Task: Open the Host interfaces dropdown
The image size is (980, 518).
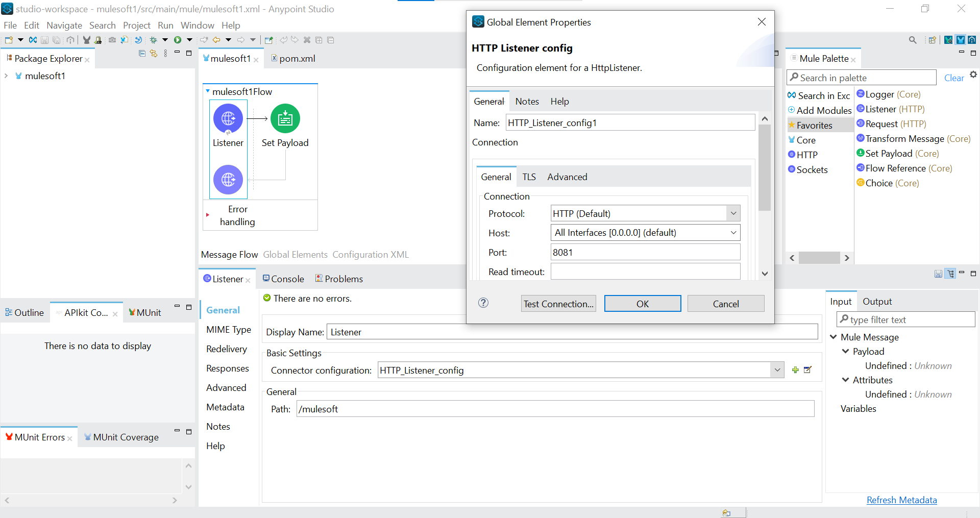Action: tap(645, 233)
